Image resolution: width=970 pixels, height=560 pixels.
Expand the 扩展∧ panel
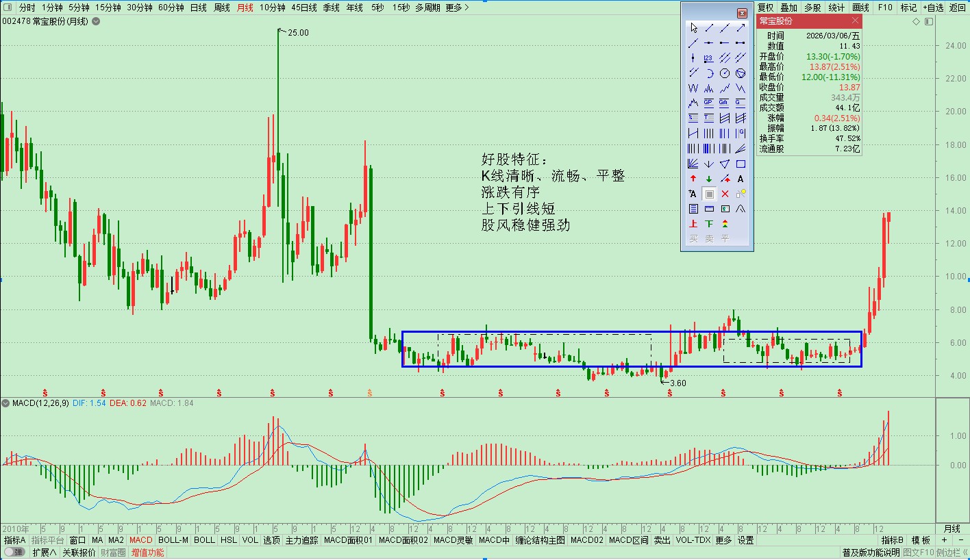45,552
